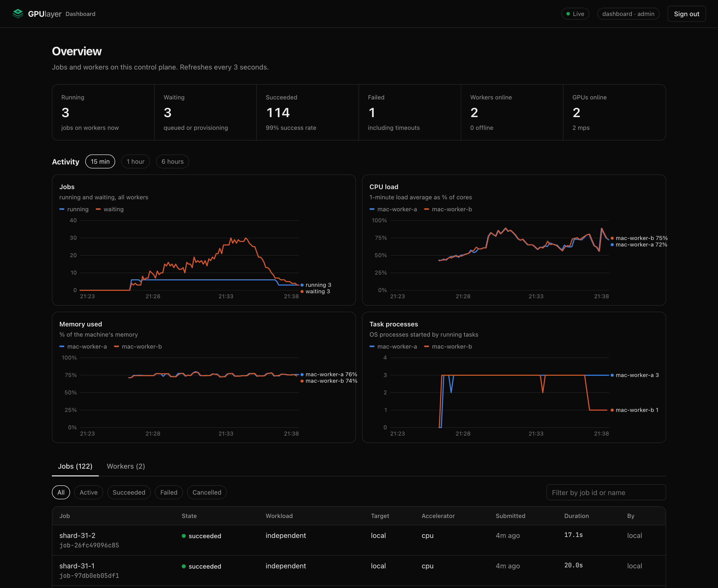Open the shard-31-2 job row
The height and width of the screenshot is (588, 718).
[359, 540]
